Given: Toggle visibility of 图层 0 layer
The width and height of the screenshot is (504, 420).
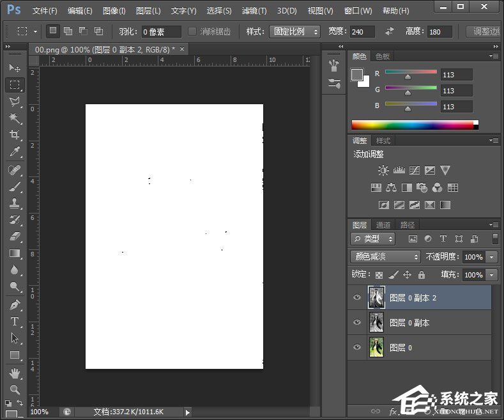Looking at the screenshot, I should [x=357, y=348].
